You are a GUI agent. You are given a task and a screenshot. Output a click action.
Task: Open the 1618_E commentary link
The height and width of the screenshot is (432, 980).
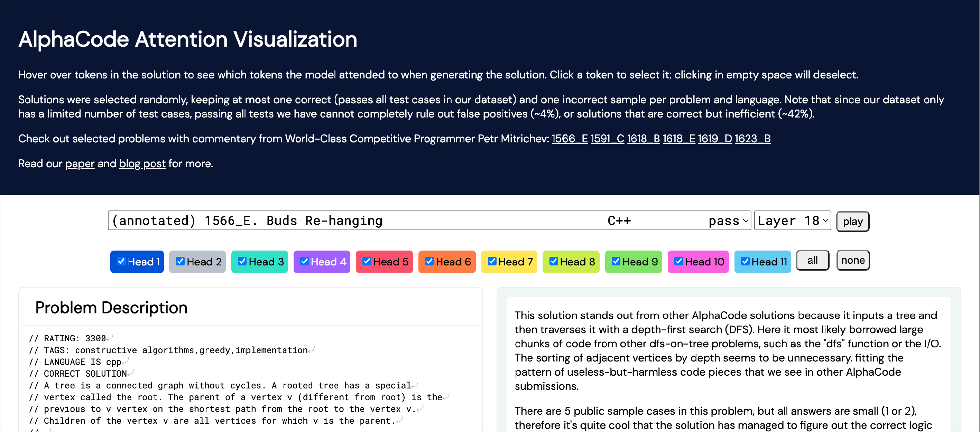click(x=679, y=139)
